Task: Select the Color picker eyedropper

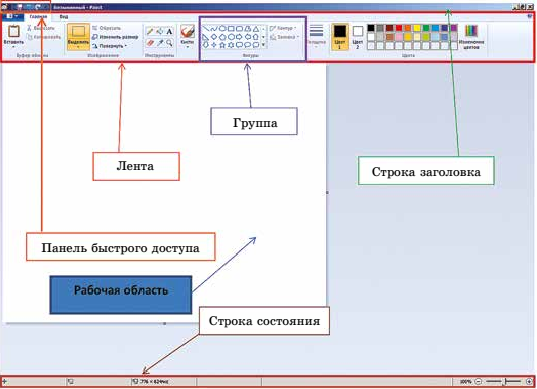Action: [160, 43]
